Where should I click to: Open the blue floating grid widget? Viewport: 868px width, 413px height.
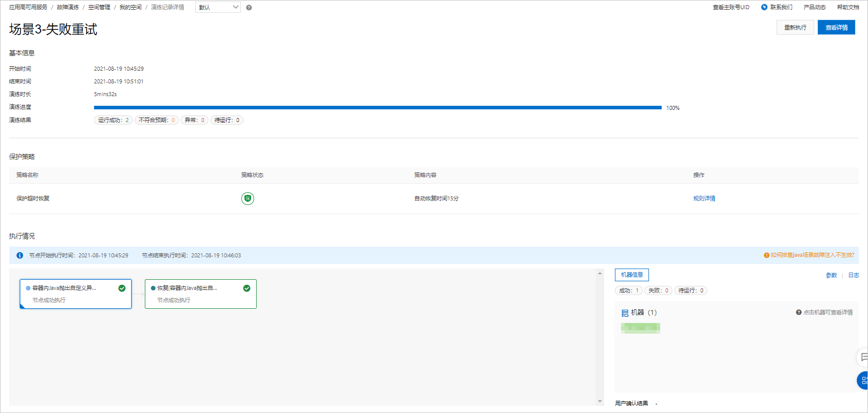pos(863,380)
